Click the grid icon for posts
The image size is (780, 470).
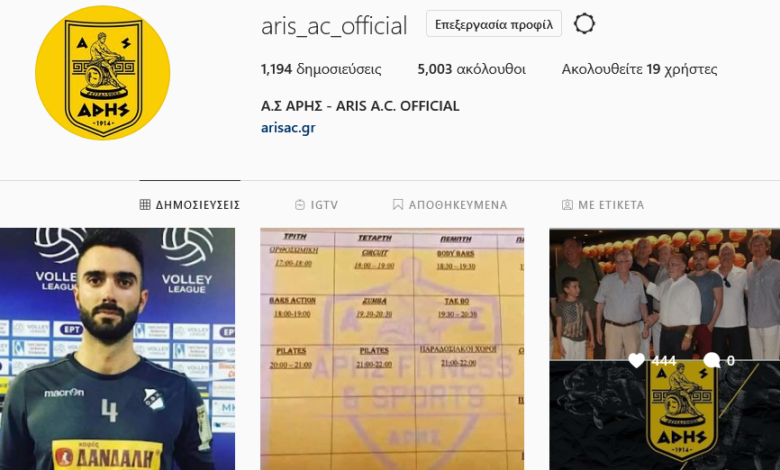coord(145,204)
